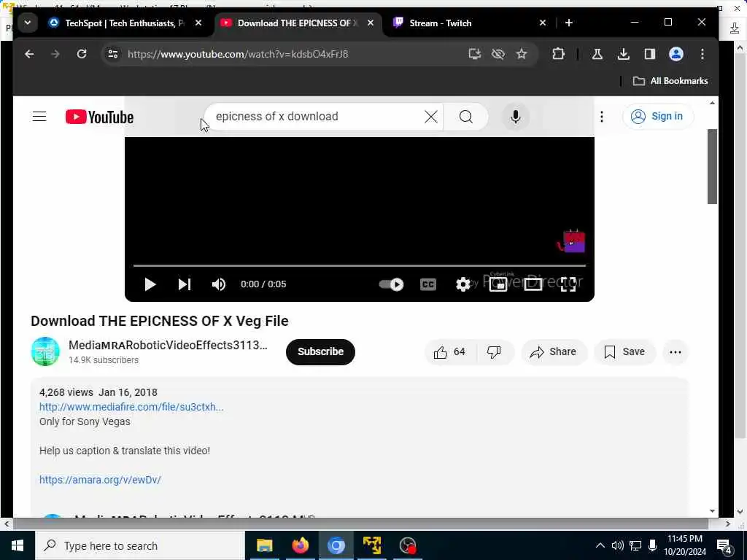The image size is (747, 560).
Task: Toggle the browser side panel
Action: coord(649,54)
